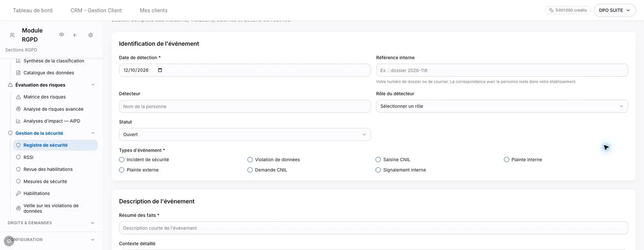Click the triangle icon beside Évaluation des risques

tap(10, 85)
